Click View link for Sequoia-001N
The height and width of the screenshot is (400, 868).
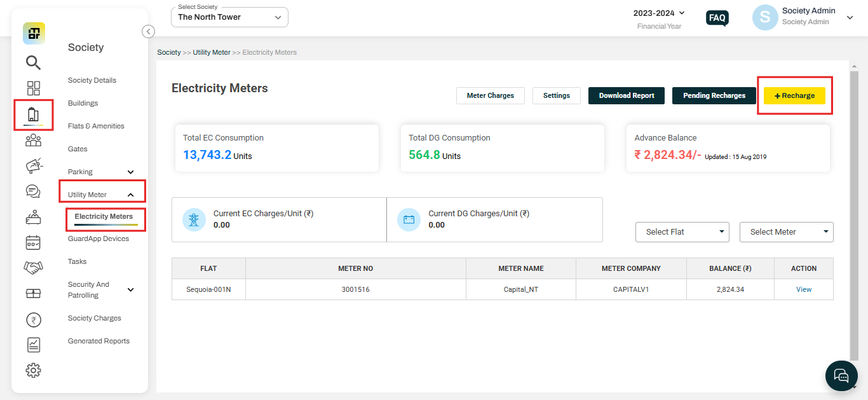coord(804,289)
